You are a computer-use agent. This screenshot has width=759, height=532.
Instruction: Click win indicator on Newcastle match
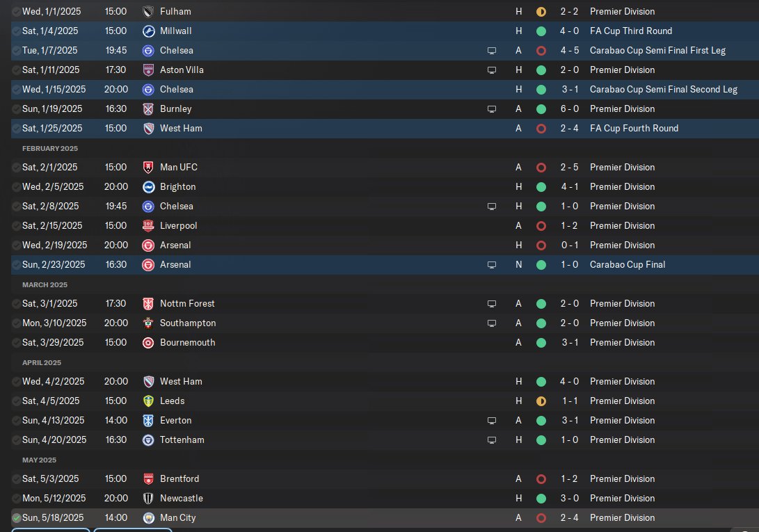point(541,499)
